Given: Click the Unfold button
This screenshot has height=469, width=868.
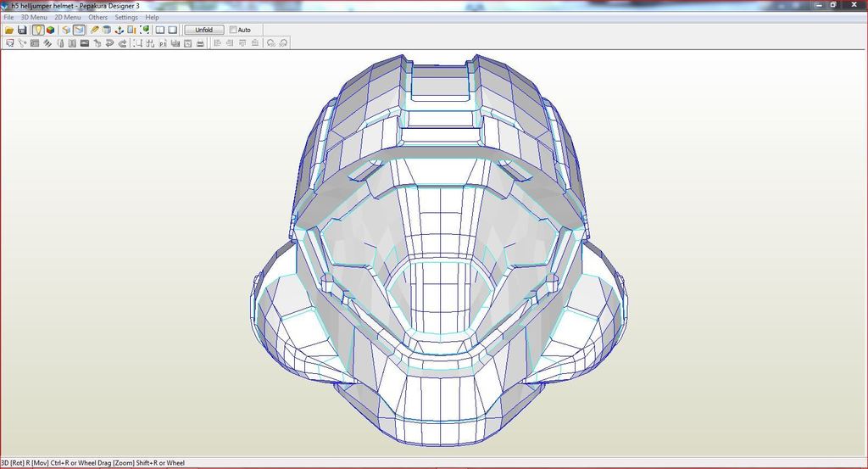Looking at the screenshot, I should [203, 30].
